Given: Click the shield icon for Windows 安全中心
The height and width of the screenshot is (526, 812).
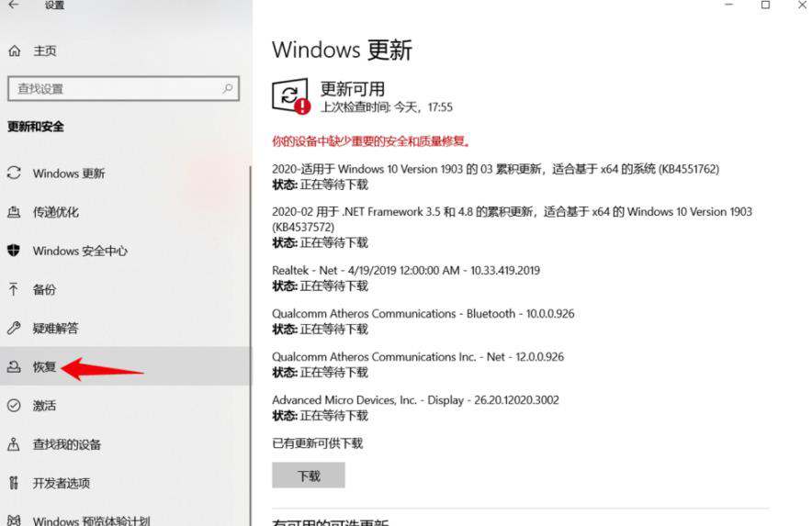Looking at the screenshot, I should point(14,251).
